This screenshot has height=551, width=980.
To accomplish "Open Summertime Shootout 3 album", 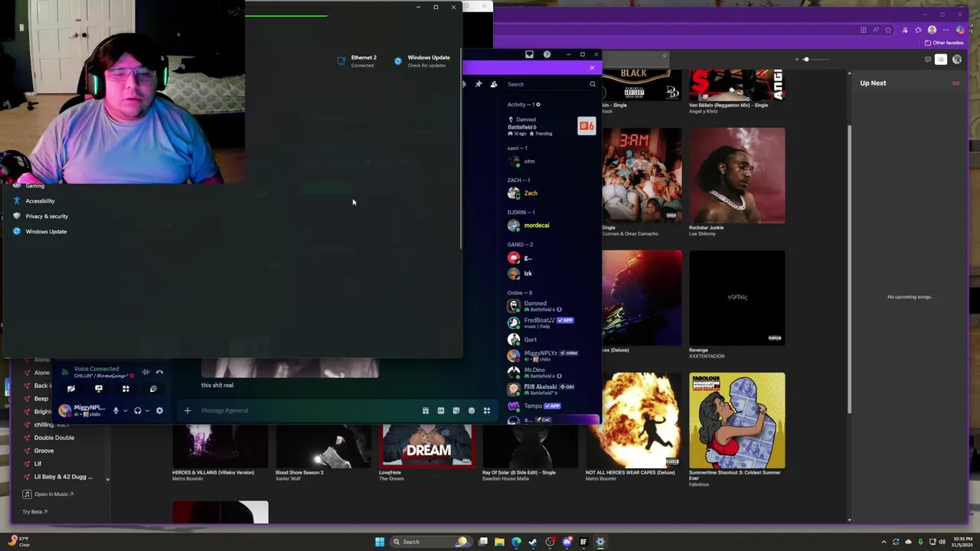I will click(x=737, y=420).
